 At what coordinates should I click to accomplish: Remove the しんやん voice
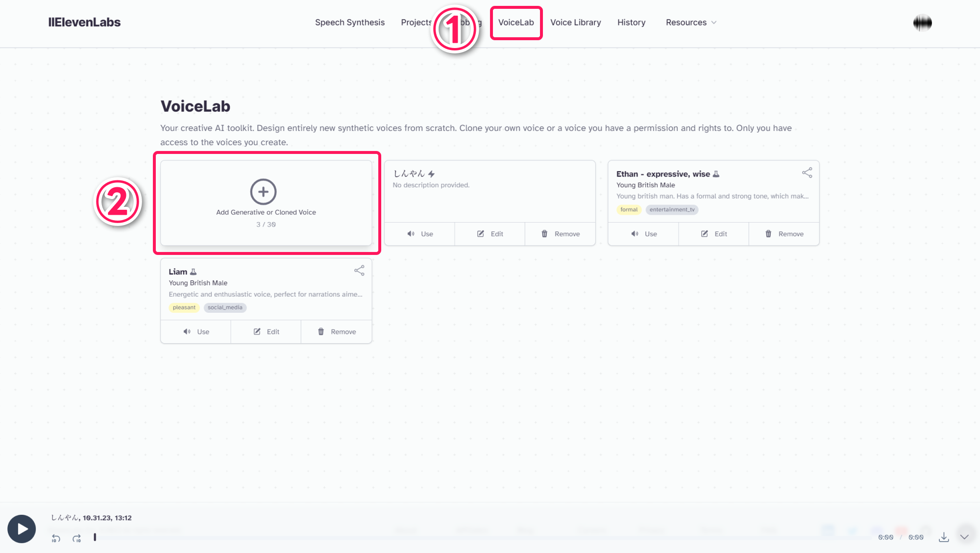560,234
